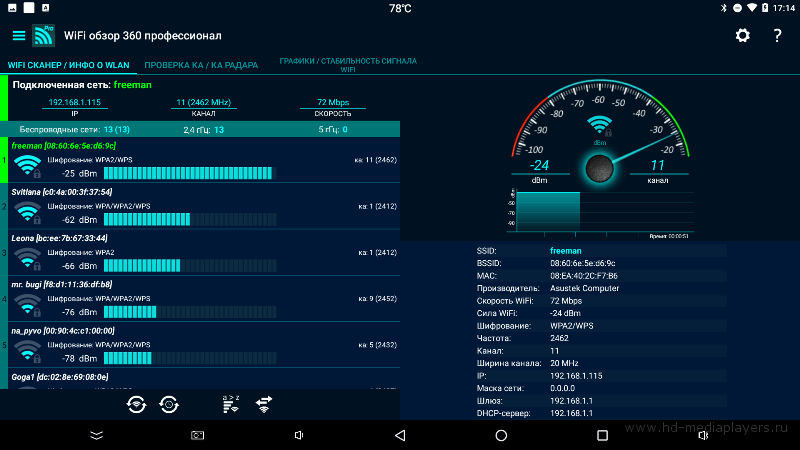
Task: Tap the battery icon in the status bar
Action: tap(765, 8)
